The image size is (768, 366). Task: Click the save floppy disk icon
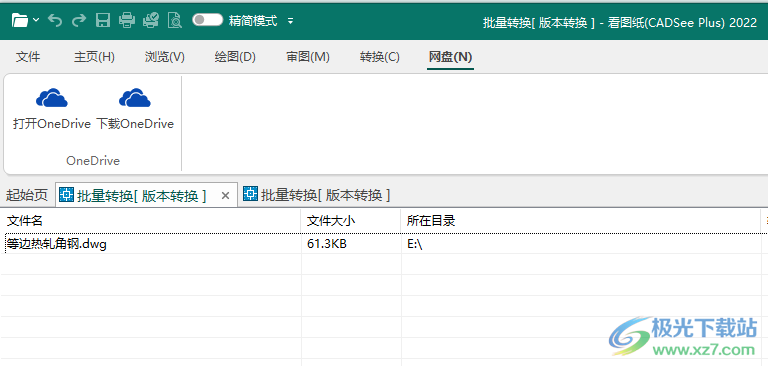102,21
